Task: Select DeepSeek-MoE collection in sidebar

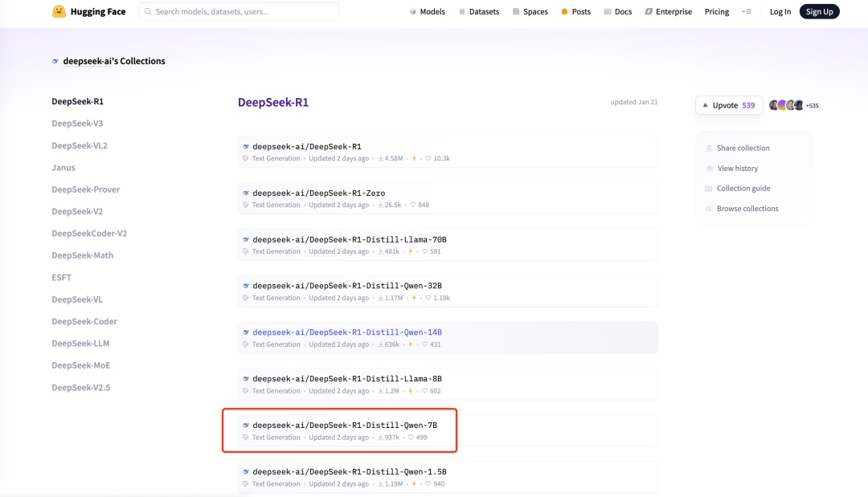Action: tap(81, 365)
